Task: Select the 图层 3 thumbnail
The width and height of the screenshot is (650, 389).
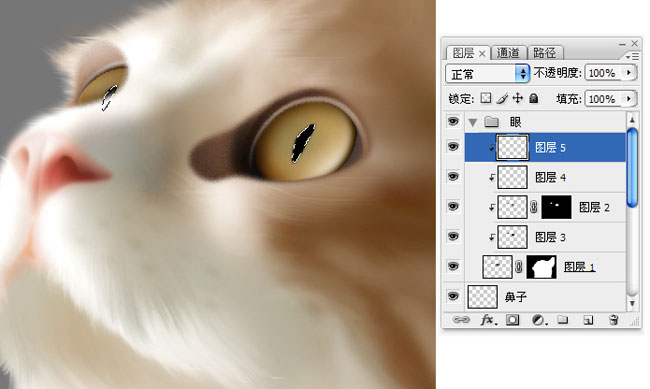Action: click(512, 237)
